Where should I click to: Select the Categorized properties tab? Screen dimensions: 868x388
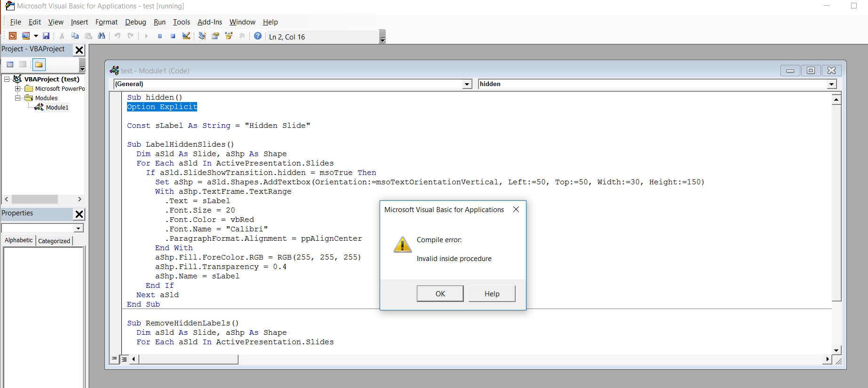(54, 241)
